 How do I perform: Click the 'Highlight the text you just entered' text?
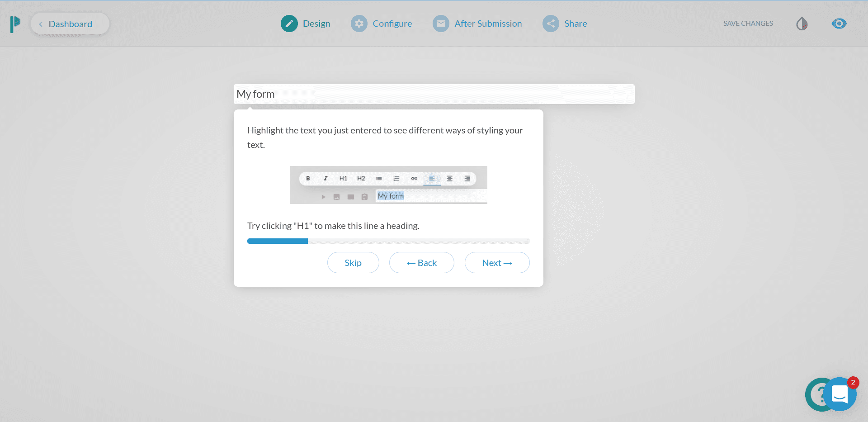385,138
